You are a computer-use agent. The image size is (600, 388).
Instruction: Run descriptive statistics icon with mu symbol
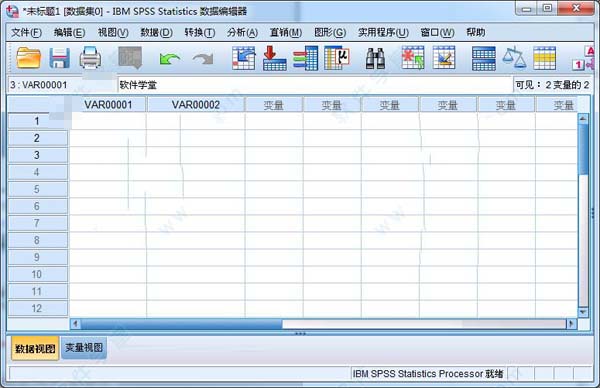pos(337,58)
